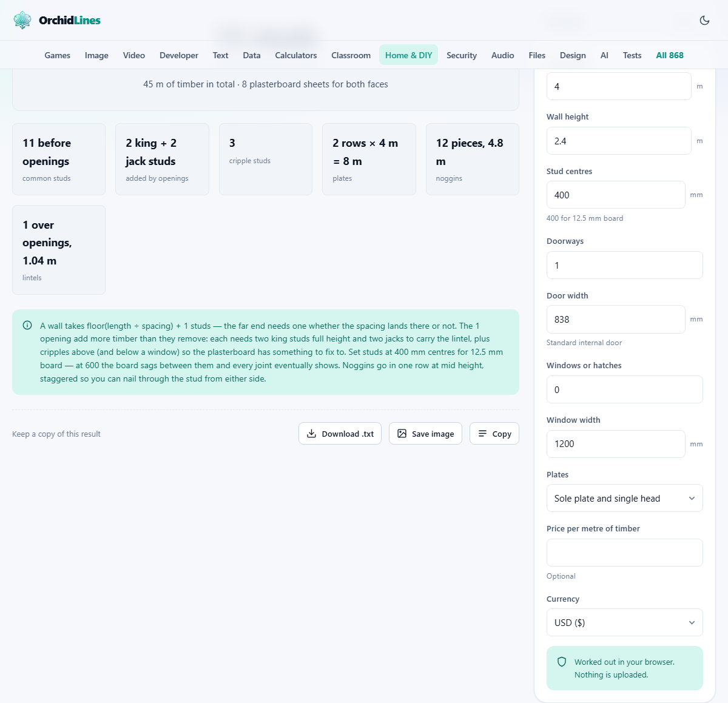The image size is (728, 703).
Task: Edit the Door width value
Action: tap(616, 319)
